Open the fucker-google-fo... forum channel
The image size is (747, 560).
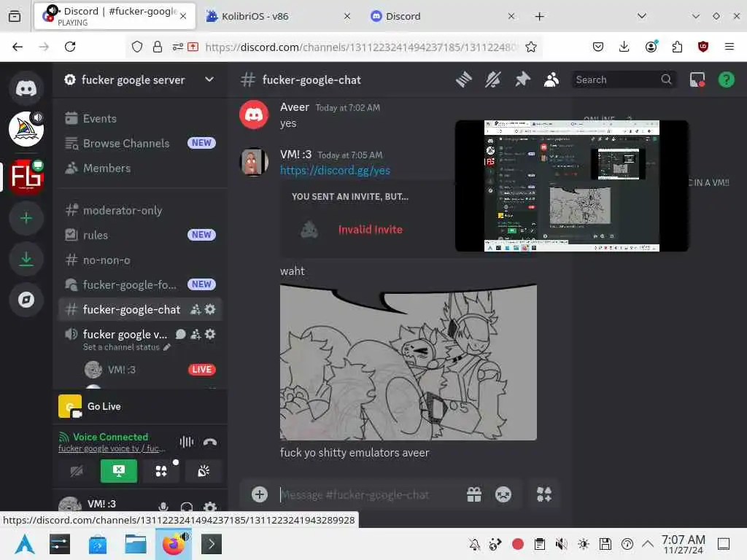tap(141, 285)
